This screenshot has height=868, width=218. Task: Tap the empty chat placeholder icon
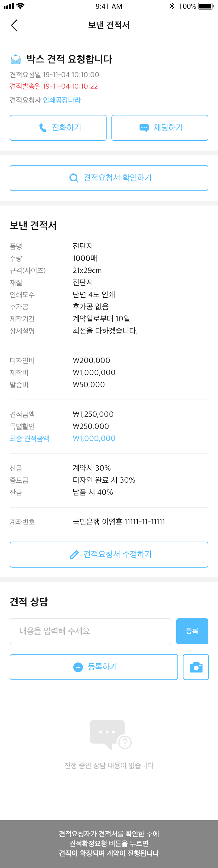pyautogui.click(x=110, y=734)
